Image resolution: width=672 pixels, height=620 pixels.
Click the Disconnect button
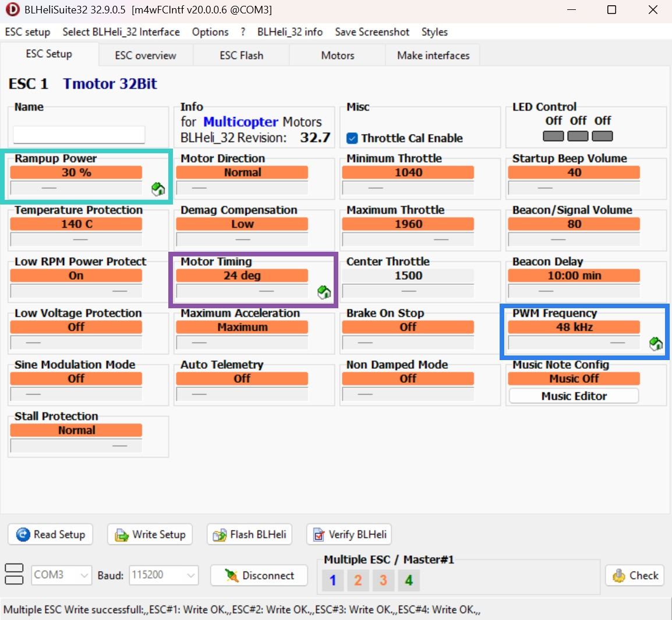pyautogui.click(x=259, y=575)
